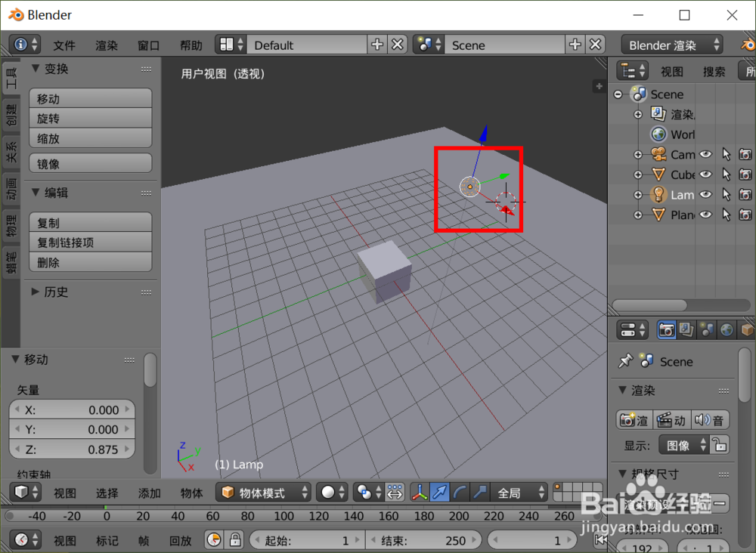
Task: Toggle Lamp renderability camera icon
Action: (x=745, y=195)
